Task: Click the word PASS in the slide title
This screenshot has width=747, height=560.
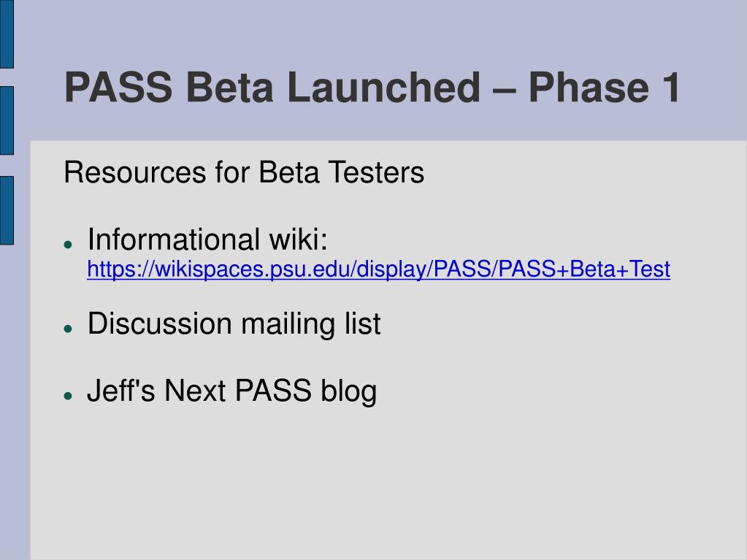Action: coord(118,87)
